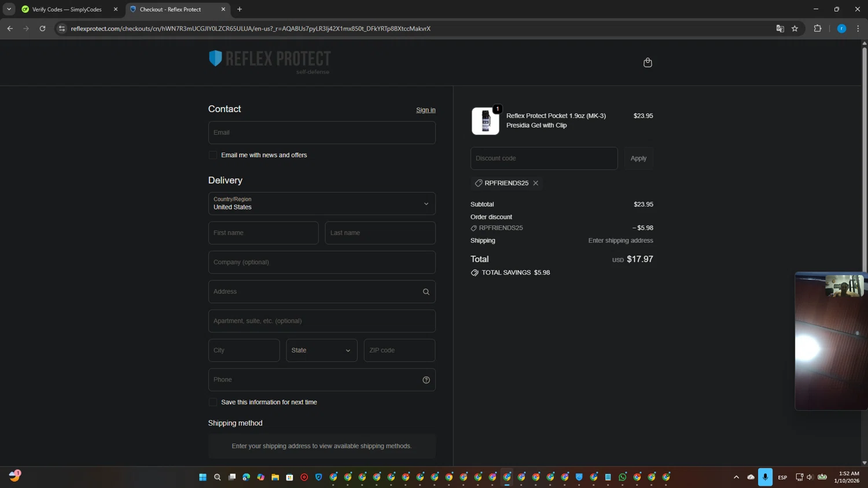The width and height of the screenshot is (868, 488).
Task: Open the State dropdown
Action: coord(322,350)
